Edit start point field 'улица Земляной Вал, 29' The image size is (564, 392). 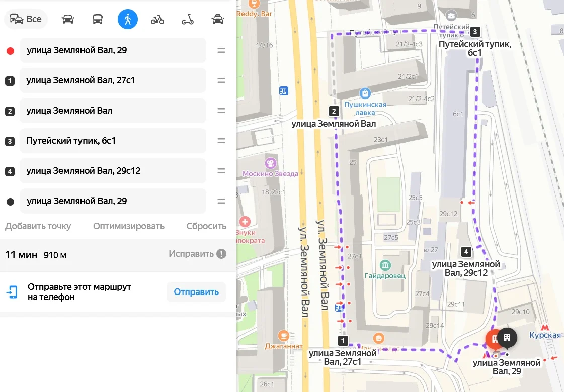click(x=113, y=50)
